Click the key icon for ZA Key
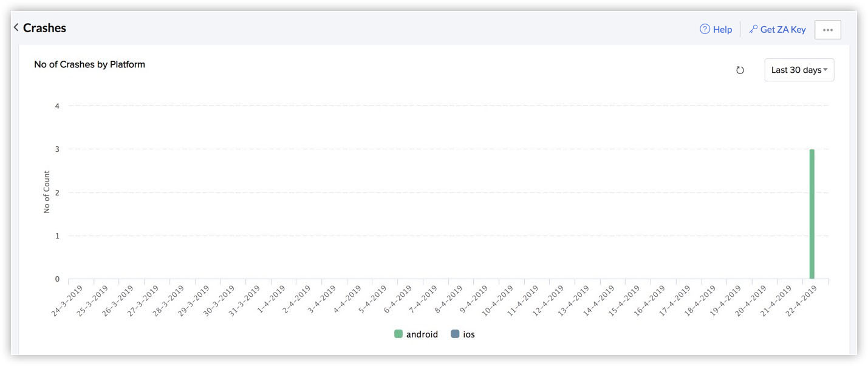The width and height of the screenshot is (868, 366). click(753, 29)
